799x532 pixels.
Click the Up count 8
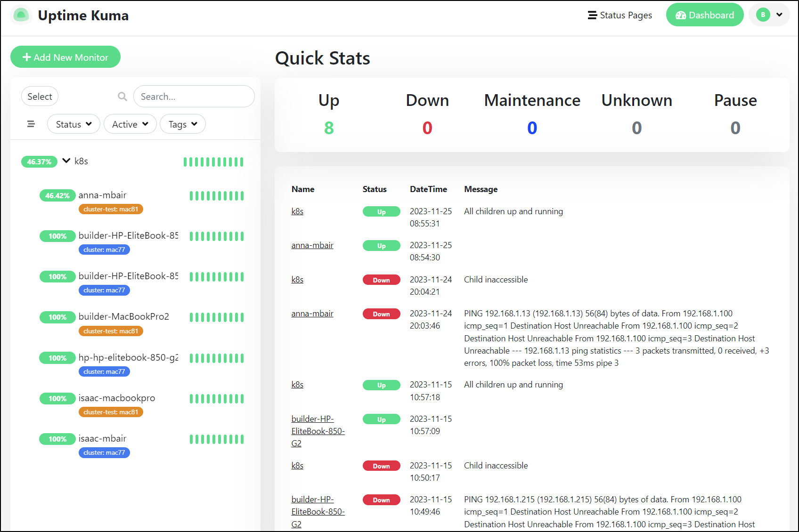(x=329, y=128)
